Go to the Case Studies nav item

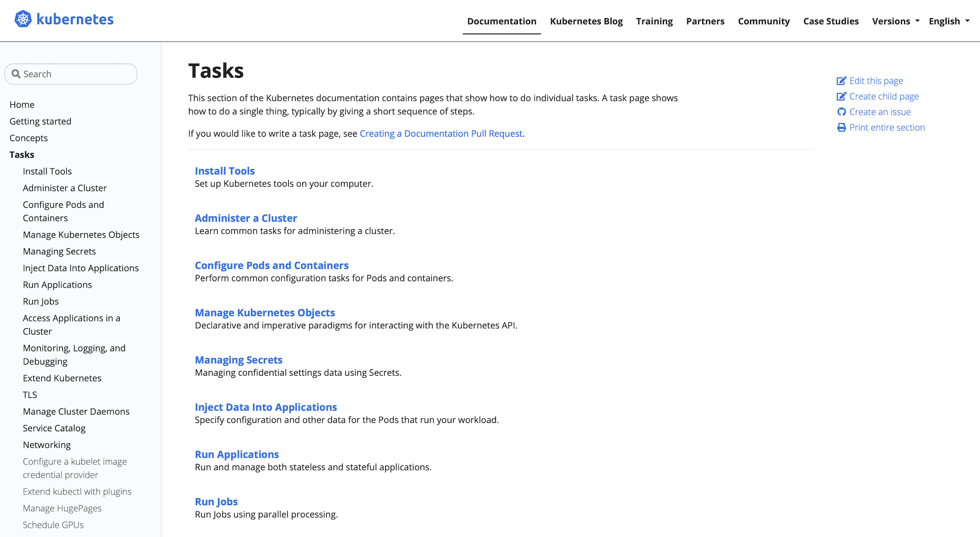point(831,21)
